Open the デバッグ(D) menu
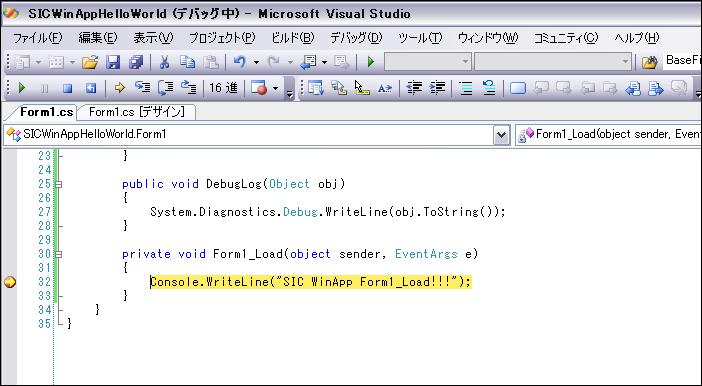Image resolution: width=702 pixels, height=386 pixels. click(x=356, y=38)
